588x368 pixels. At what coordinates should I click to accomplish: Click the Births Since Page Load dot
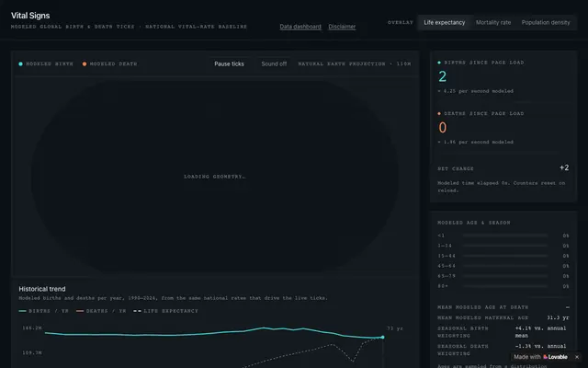coord(439,63)
